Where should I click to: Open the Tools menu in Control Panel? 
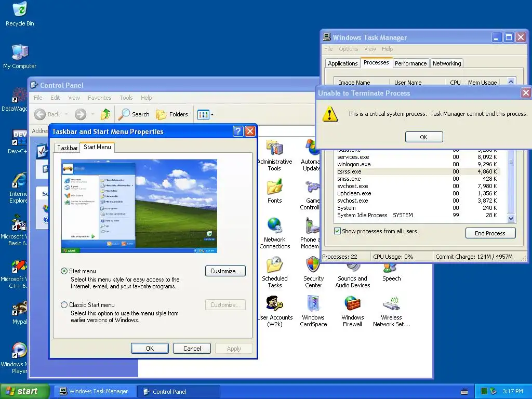[126, 98]
